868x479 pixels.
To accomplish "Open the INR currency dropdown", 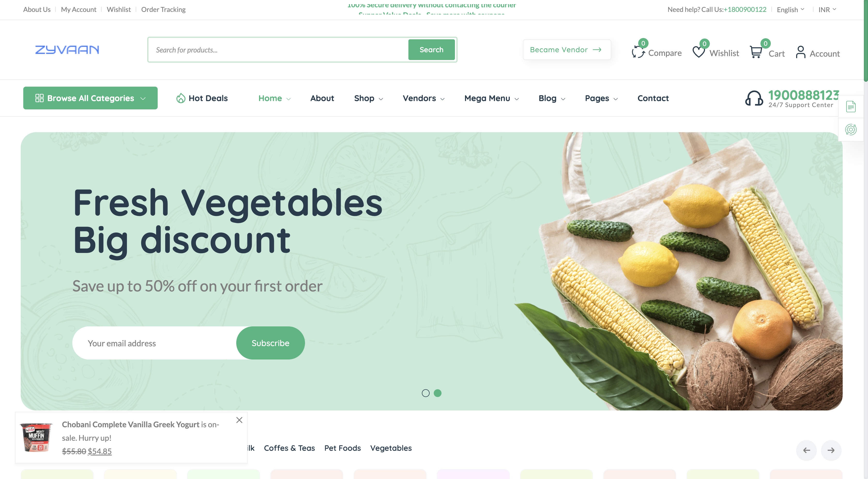I will tap(827, 9).
